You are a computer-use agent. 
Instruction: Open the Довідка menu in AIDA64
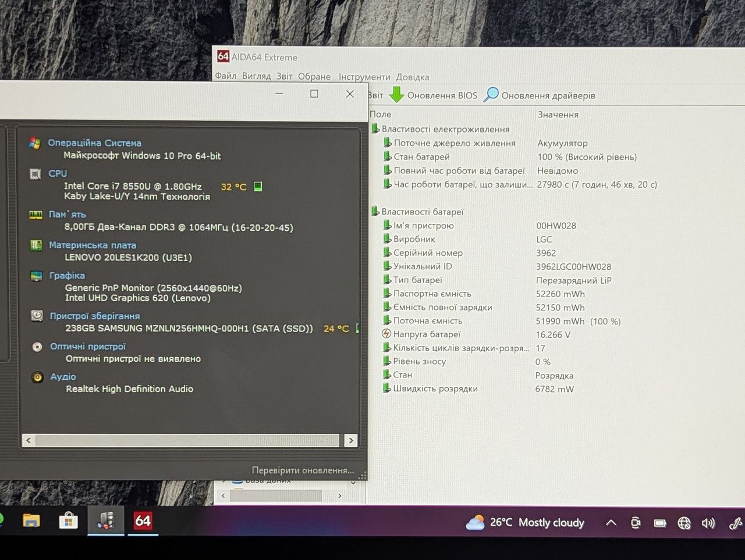[x=413, y=77]
